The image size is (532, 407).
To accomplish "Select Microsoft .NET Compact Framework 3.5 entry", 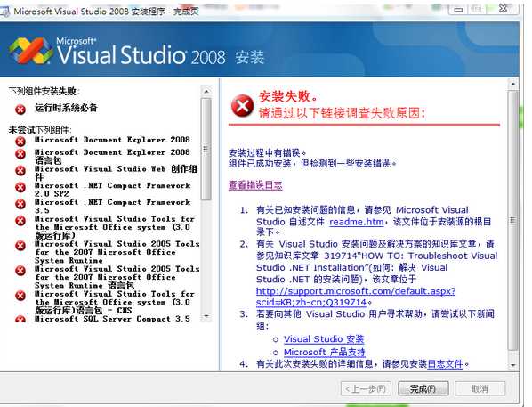I will [x=113, y=206].
